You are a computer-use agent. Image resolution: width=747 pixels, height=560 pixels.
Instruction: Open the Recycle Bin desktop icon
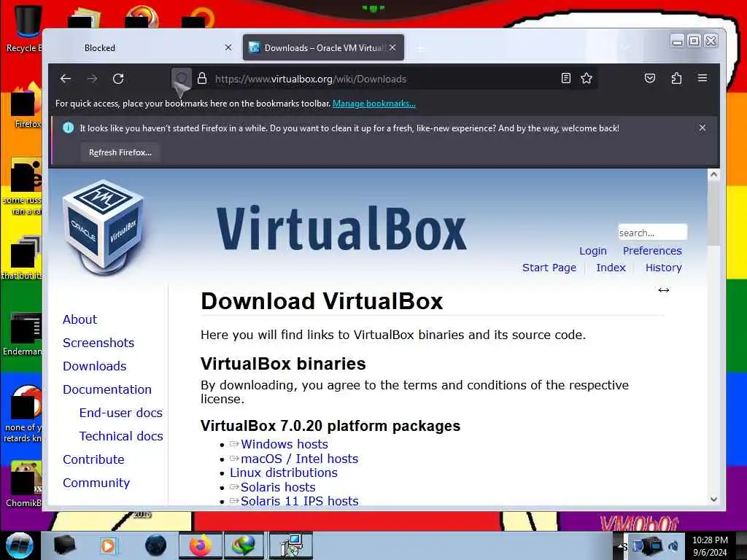pyautogui.click(x=24, y=28)
